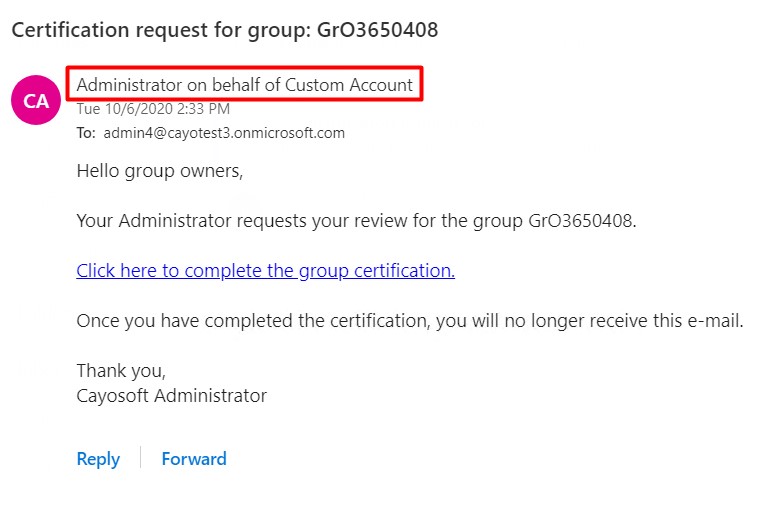The width and height of the screenshot is (770, 507).
Task: Click the word Administrator in the sender line
Action: [x=129, y=85]
